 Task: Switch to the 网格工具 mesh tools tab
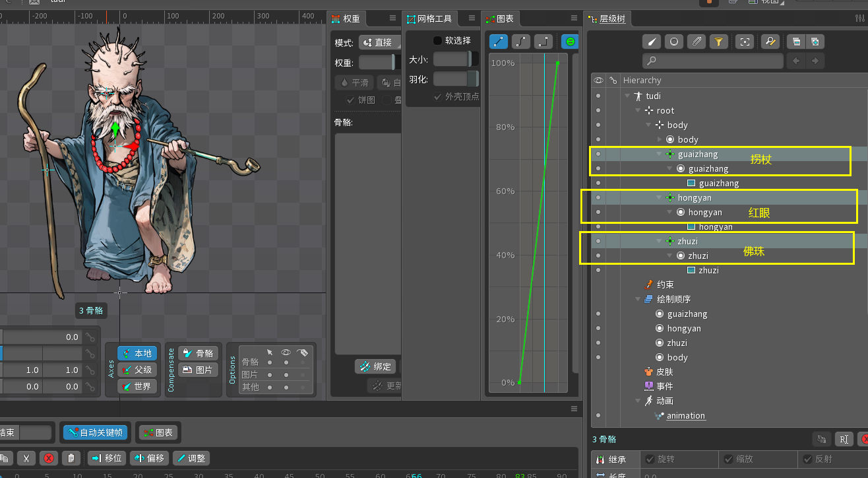pos(434,18)
